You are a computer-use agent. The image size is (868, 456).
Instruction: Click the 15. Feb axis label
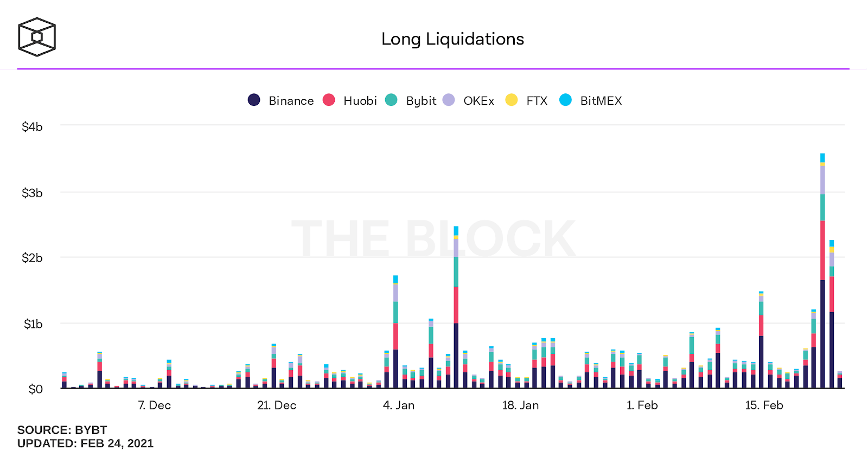(764, 405)
